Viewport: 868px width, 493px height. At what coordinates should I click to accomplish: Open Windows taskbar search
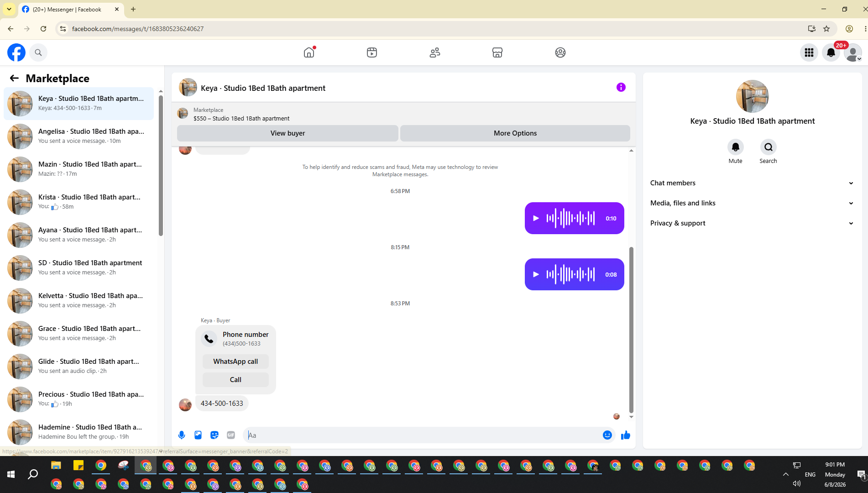(x=33, y=475)
